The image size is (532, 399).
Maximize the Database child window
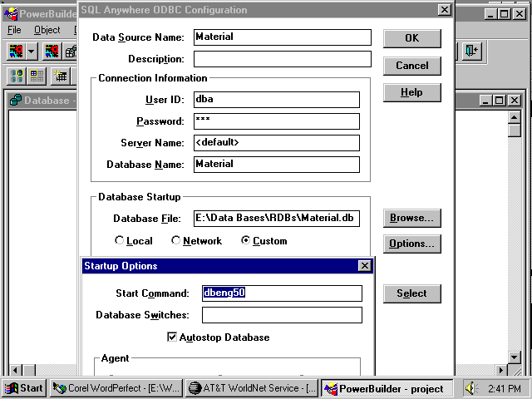(500, 101)
